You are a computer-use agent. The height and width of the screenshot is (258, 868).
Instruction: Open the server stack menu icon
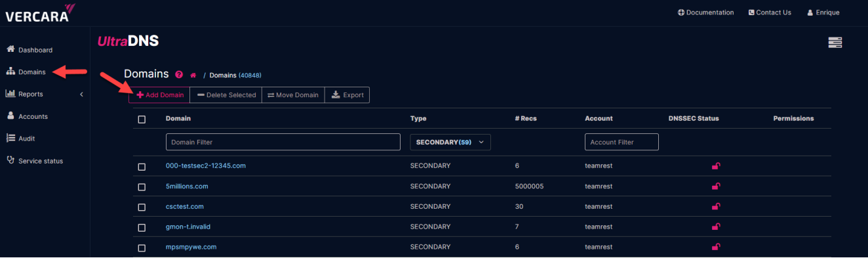coord(835,43)
